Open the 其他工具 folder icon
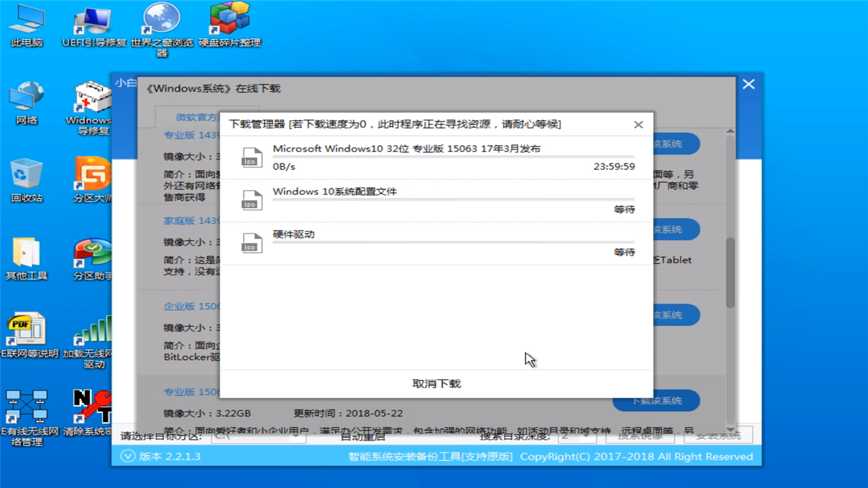 coord(26,259)
